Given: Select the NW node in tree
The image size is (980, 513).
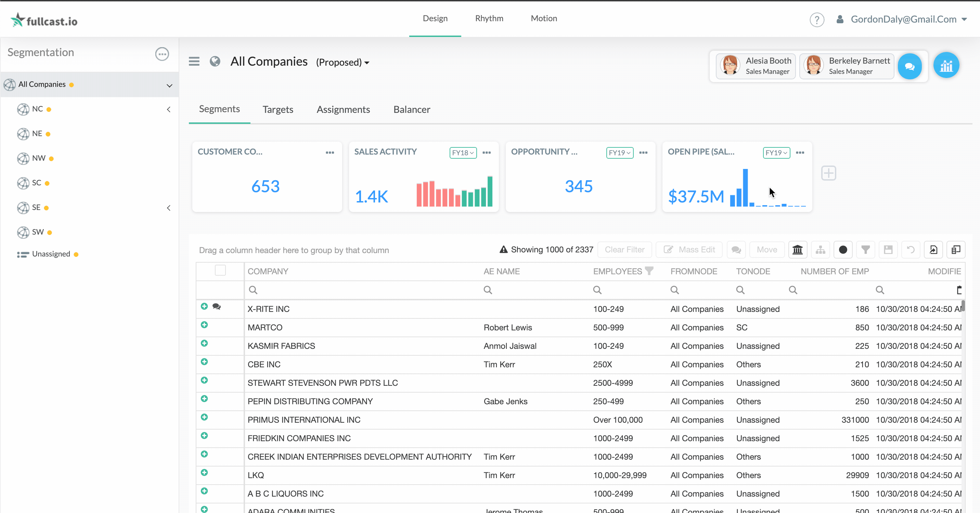Looking at the screenshot, I should coord(39,159).
